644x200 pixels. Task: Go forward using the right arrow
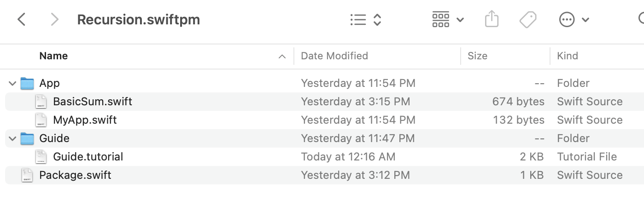(x=54, y=19)
